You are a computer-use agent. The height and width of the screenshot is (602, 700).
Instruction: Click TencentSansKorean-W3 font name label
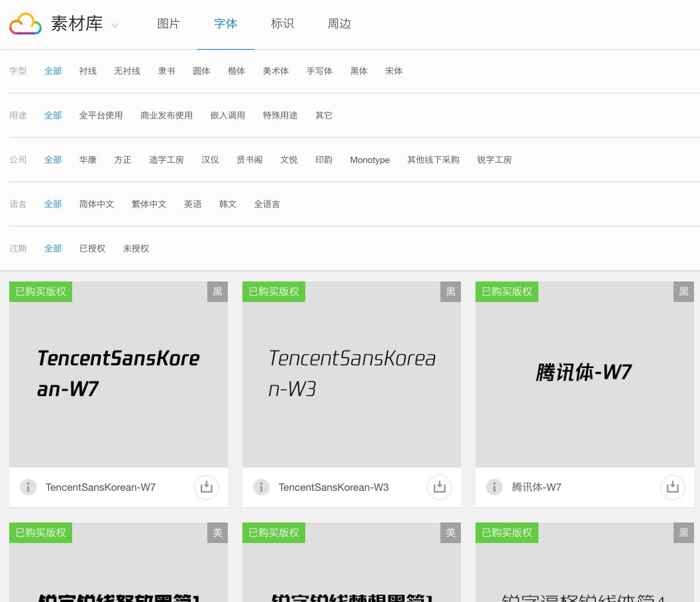click(x=334, y=487)
